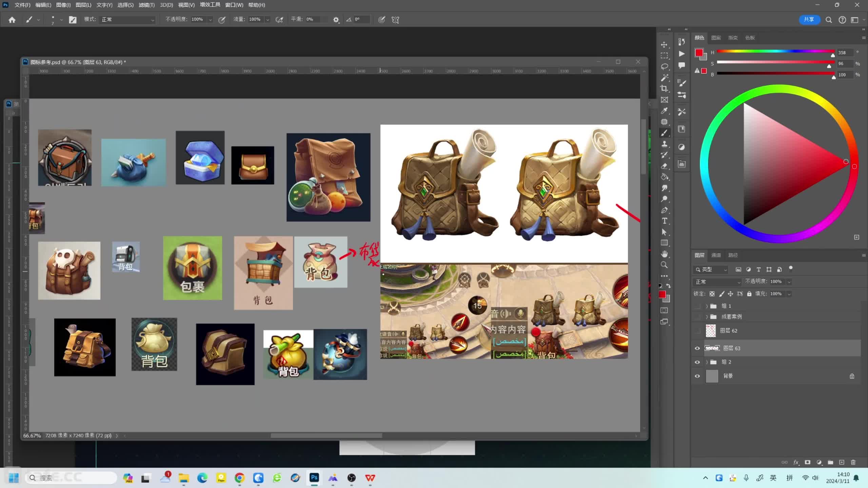The width and height of the screenshot is (868, 488).
Task: Toggle layer filtering switch
Action: 791,269
